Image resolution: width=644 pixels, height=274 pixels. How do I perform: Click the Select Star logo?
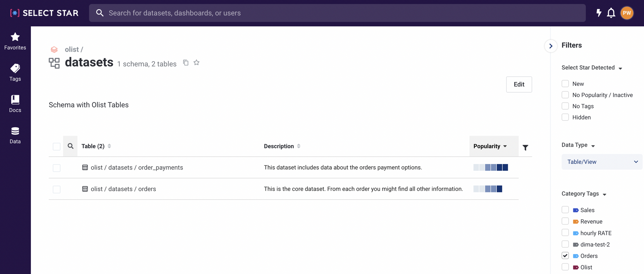44,13
